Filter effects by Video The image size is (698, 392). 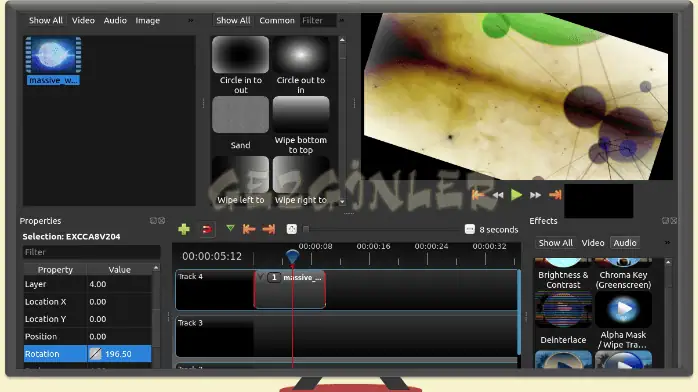[593, 243]
